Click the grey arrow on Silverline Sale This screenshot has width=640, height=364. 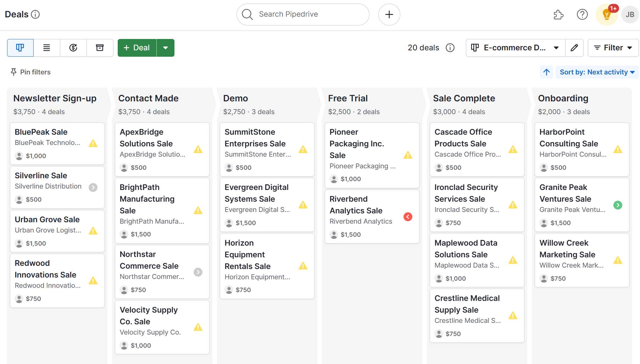pyautogui.click(x=93, y=187)
